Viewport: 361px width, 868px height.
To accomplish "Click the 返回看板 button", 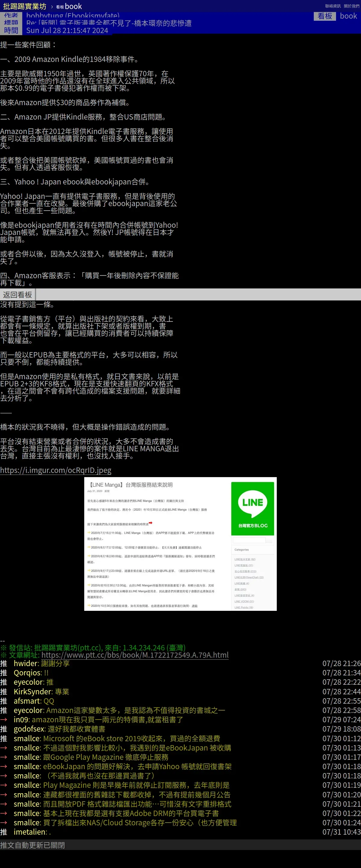I will click(17, 294).
